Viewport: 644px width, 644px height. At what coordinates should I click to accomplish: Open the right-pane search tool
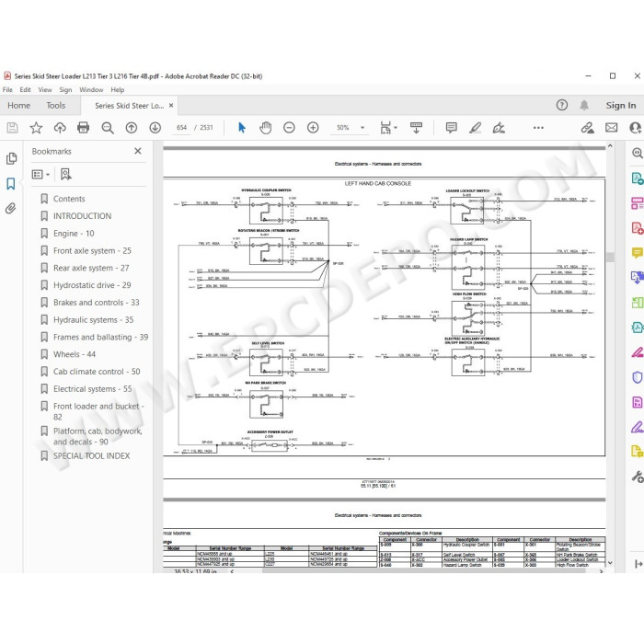pyautogui.click(x=637, y=154)
